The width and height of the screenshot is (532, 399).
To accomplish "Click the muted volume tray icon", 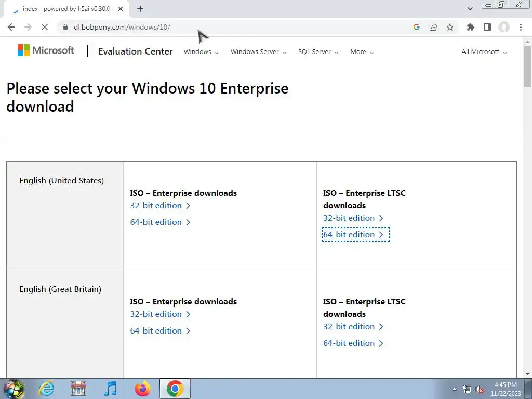I will [480, 389].
